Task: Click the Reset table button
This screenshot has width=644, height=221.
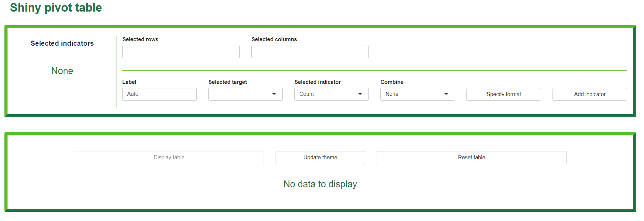Action: pyautogui.click(x=471, y=158)
